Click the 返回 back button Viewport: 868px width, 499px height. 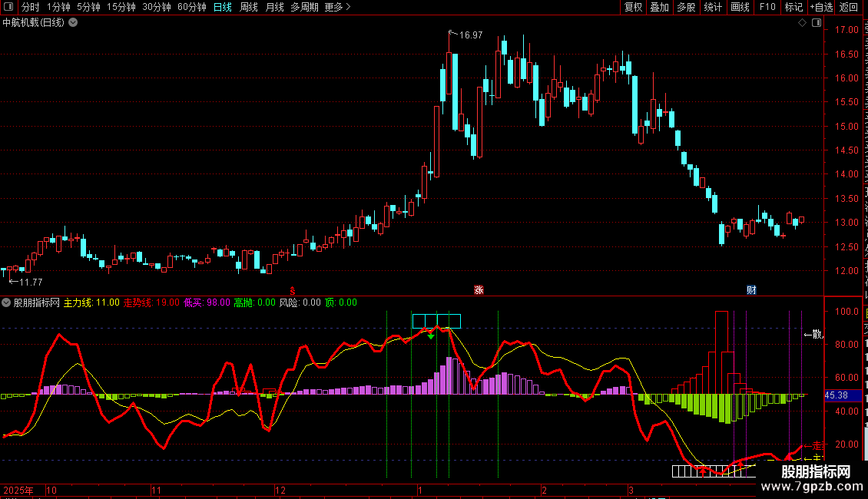848,7
